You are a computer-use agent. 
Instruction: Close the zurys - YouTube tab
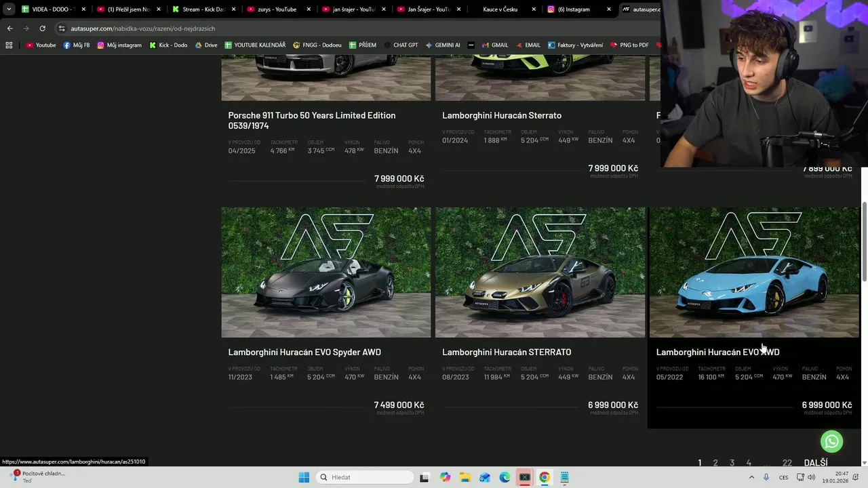click(309, 9)
